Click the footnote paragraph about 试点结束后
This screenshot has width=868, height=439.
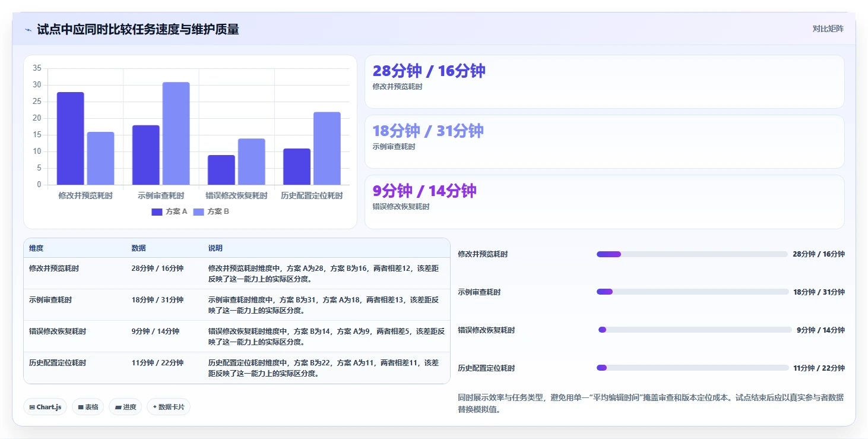[x=651, y=403]
